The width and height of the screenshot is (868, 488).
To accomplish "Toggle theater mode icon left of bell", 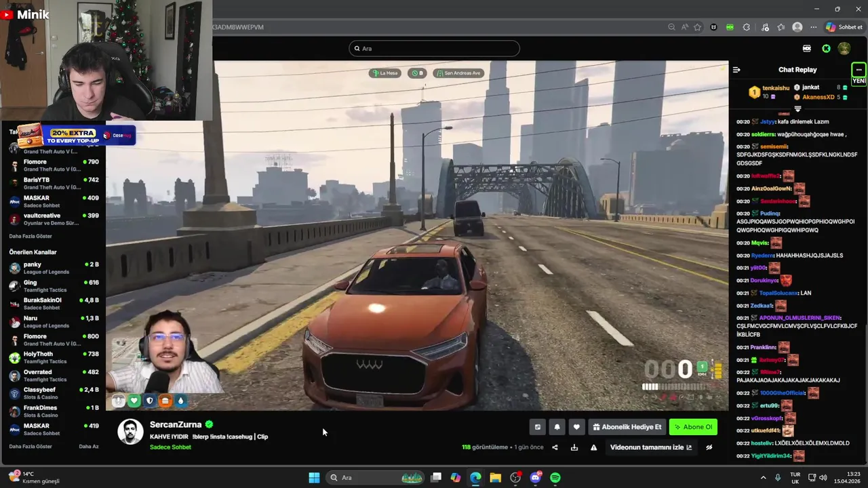I will point(538,427).
